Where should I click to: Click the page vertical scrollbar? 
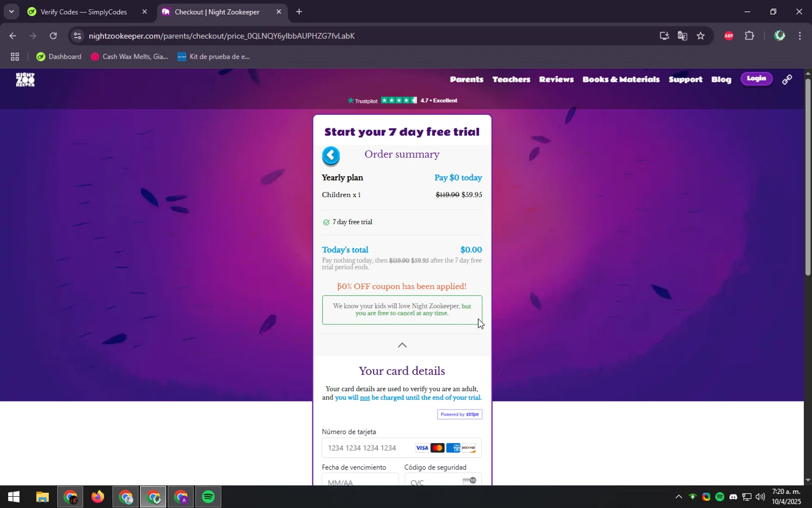coord(808,177)
